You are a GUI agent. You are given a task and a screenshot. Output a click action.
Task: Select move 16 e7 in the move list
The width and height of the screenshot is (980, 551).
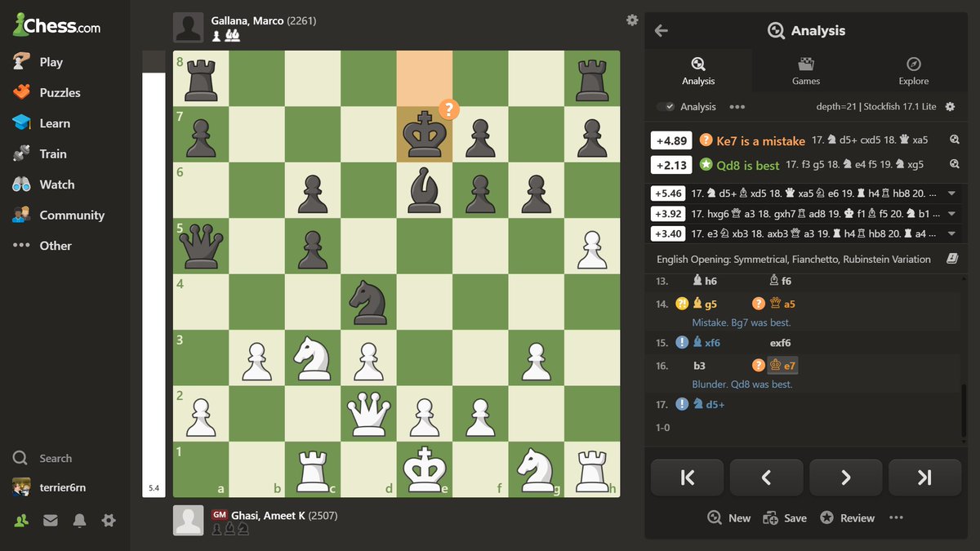(782, 365)
